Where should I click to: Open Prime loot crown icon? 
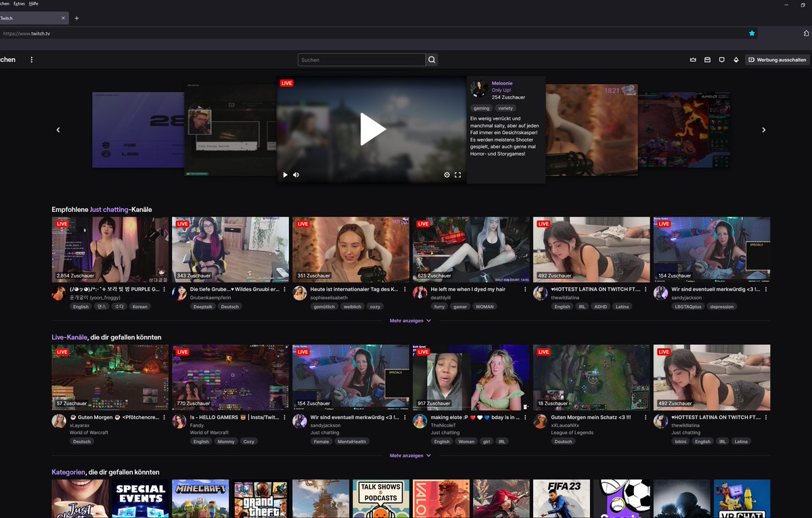tap(693, 60)
